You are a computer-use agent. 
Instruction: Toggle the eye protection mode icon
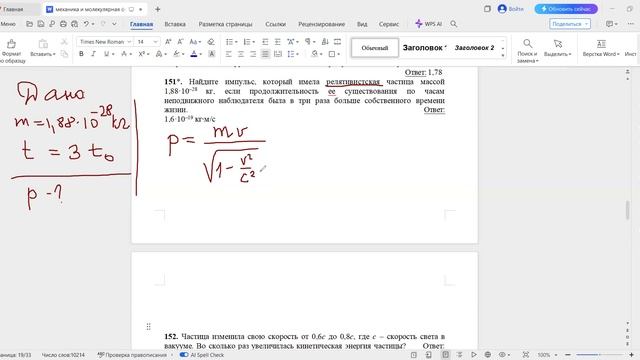click(x=502, y=355)
